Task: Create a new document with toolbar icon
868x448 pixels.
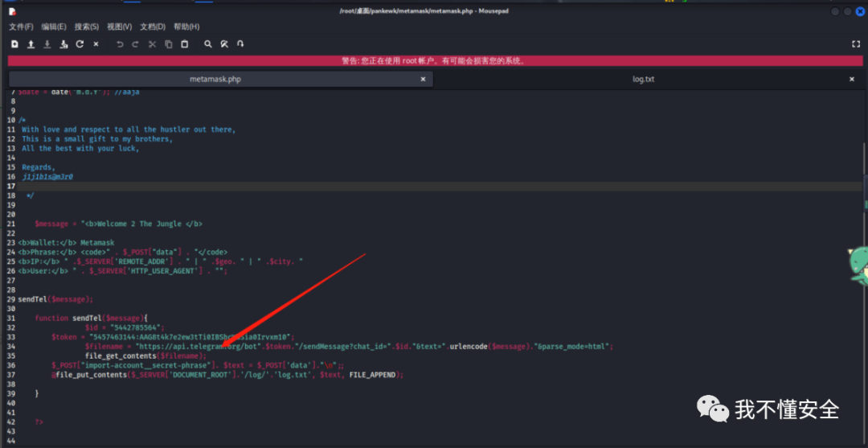Action: coord(15,44)
